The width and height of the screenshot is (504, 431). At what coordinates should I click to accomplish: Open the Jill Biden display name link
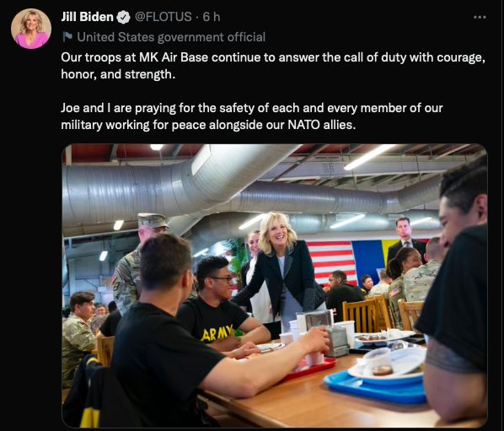pos(87,17)
